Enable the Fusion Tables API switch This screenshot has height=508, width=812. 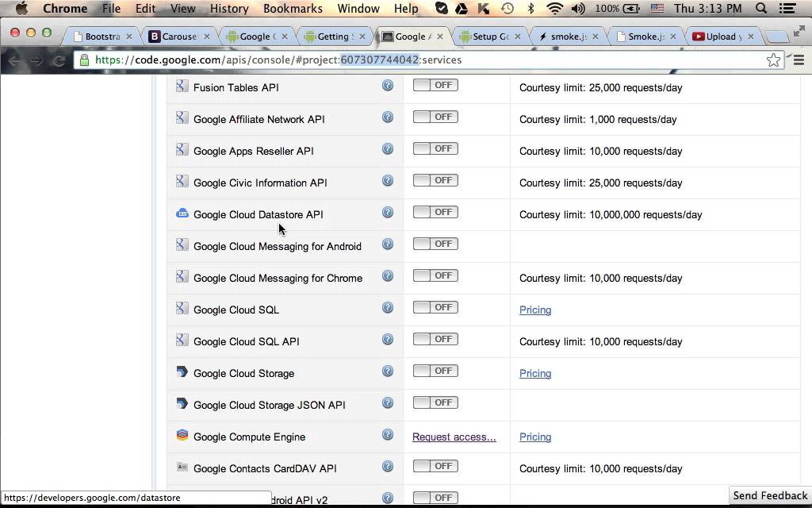click(x=435, y=85)
